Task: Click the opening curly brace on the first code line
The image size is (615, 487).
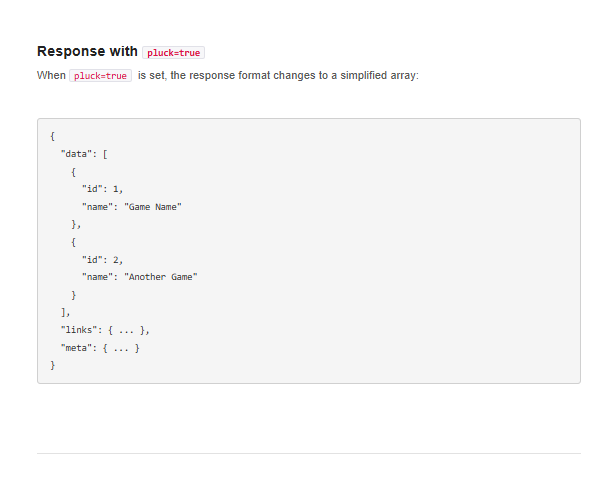Action: point(52,135)
